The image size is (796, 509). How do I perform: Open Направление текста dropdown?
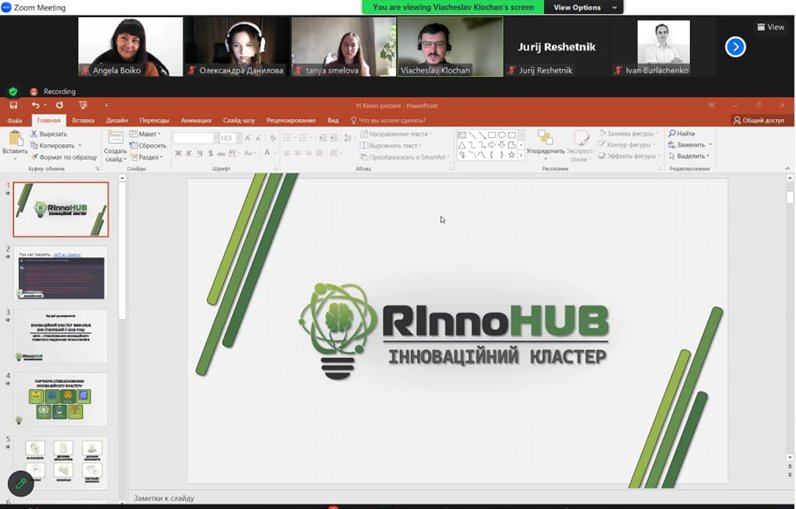coord(396,134)
